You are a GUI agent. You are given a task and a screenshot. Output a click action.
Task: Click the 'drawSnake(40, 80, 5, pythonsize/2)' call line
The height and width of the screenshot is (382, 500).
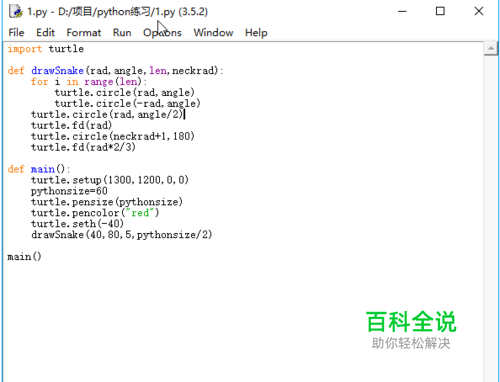[x=122, y=235]
